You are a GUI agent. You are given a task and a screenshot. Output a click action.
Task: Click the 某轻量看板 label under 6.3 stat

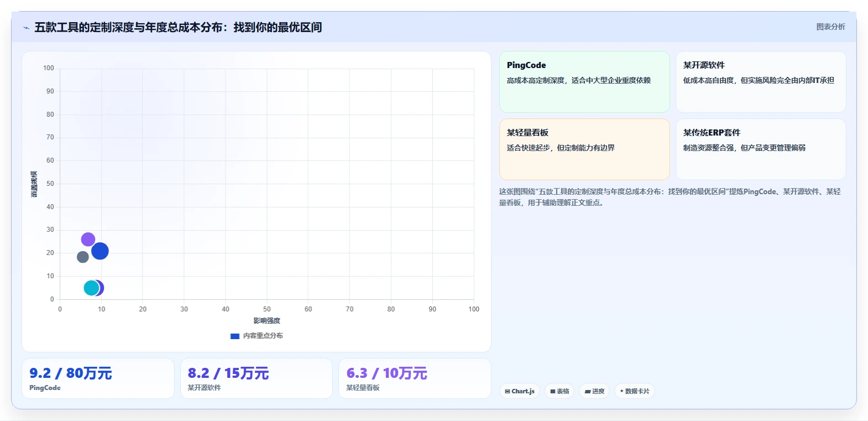click(363, 388)
